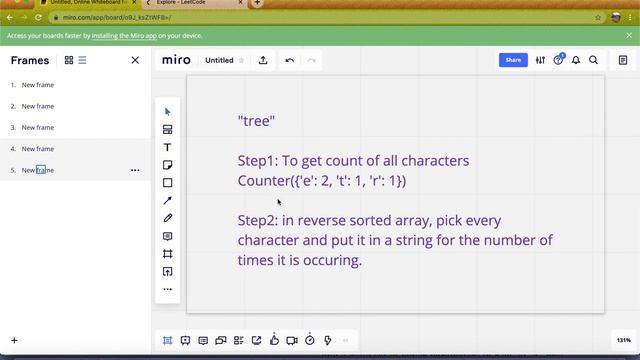The height and width of the screenshot is (360, 640).
Task: Reload the page in the browser
Action: 38,18
